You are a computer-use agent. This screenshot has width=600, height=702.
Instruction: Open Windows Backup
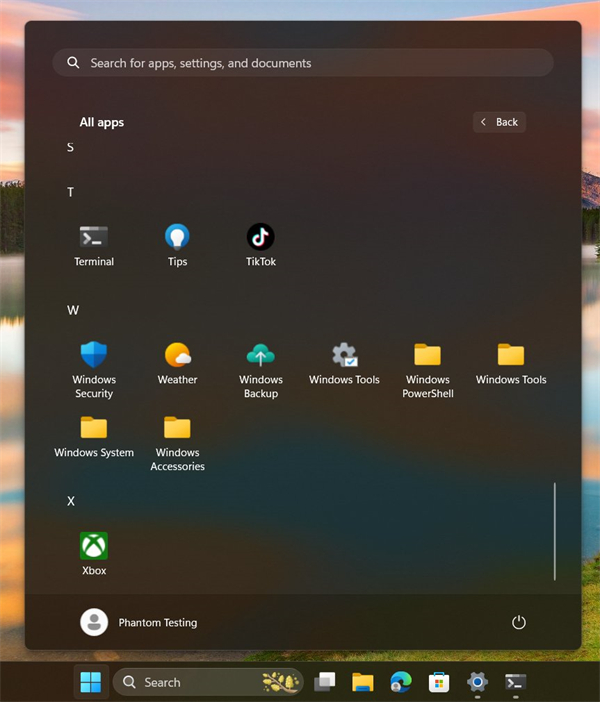261,370
